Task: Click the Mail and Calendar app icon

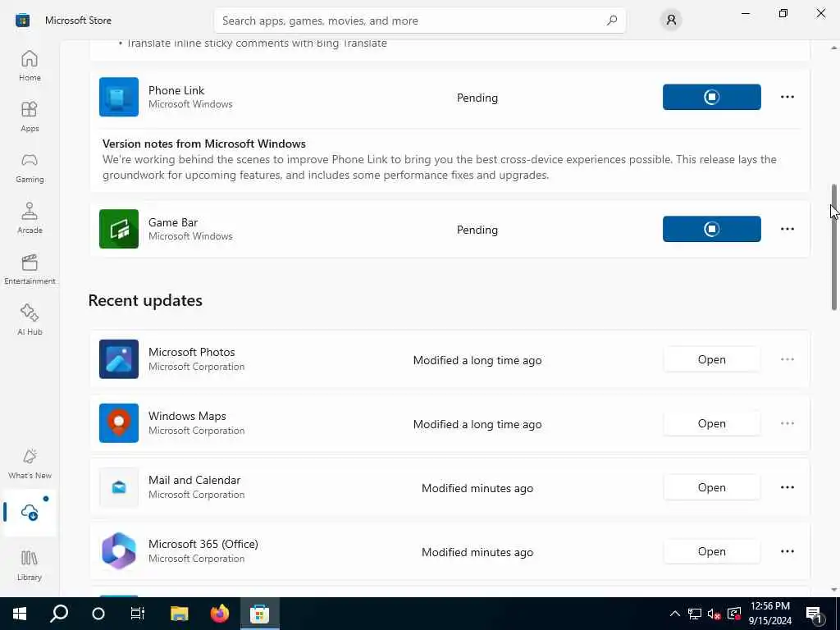Action: [119, 487]
